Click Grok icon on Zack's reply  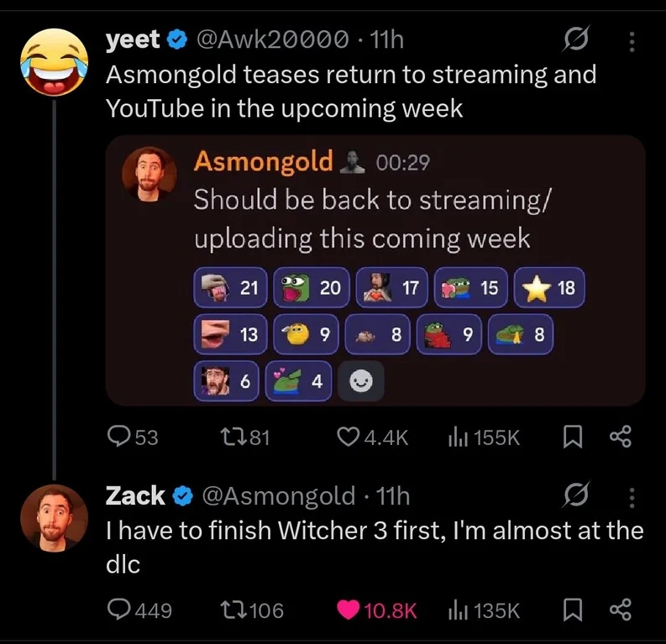click(x=576, y=495)
